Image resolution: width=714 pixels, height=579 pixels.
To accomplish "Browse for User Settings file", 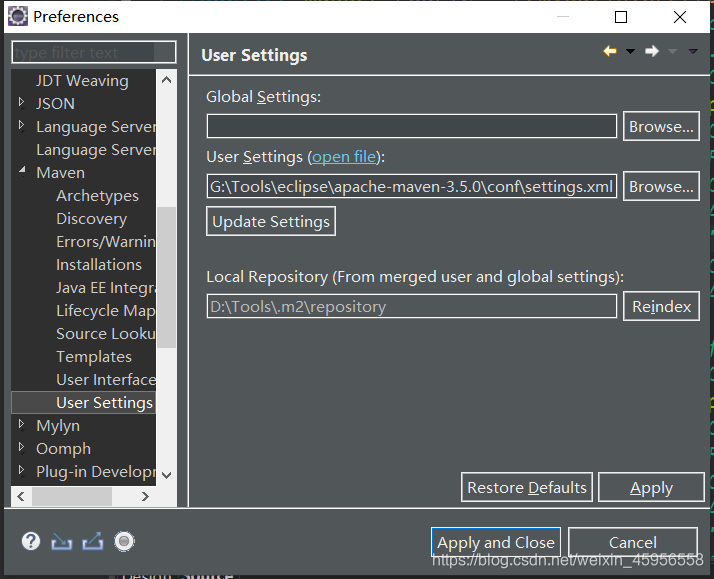I will click(661, 186).
